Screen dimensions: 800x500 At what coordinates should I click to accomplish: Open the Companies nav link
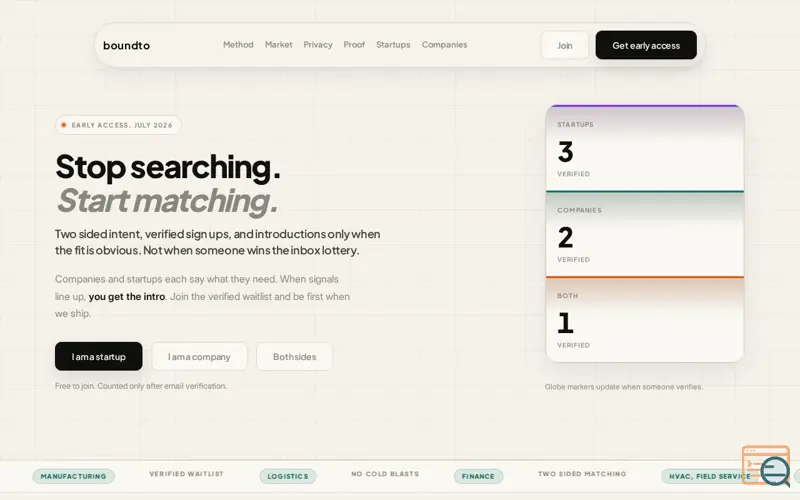444,45
